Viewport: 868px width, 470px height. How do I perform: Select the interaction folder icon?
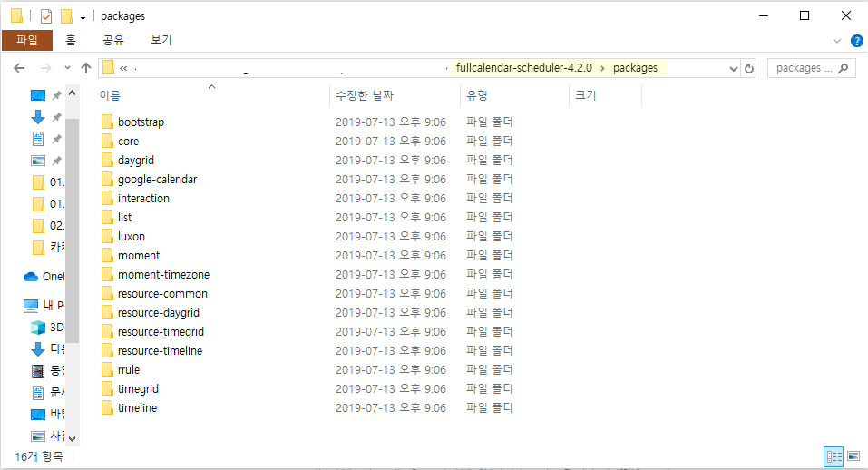(107, 198)
